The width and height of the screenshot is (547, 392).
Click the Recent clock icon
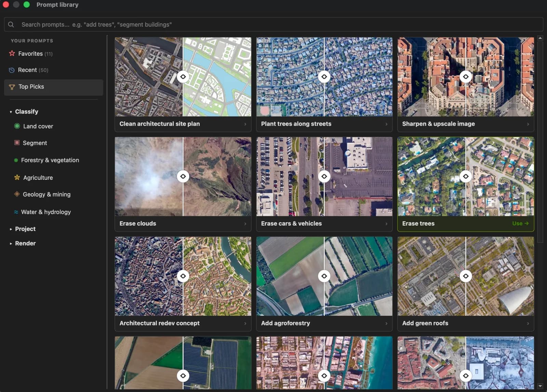(x=12, y=70)
